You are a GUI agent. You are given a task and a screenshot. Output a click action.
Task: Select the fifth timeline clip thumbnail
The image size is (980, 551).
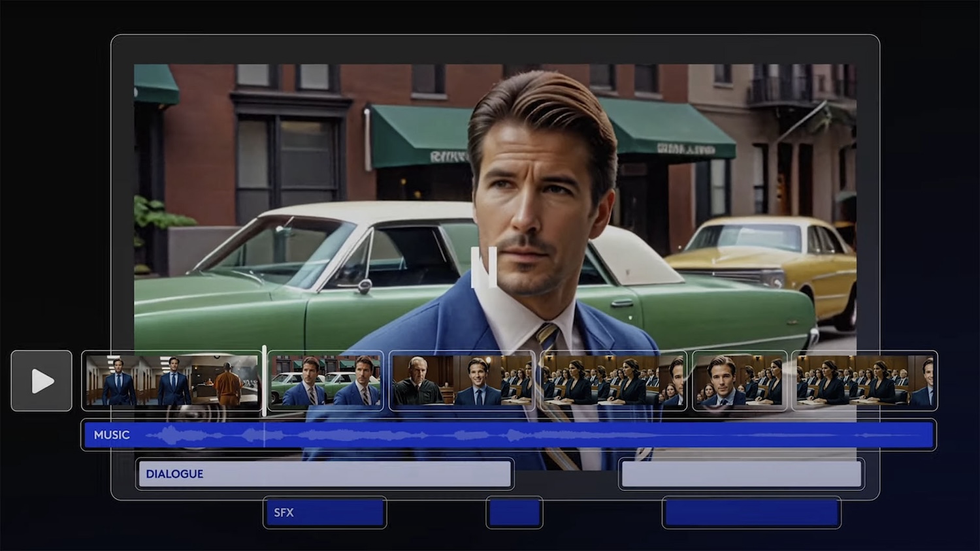click(x=739, y=381)
